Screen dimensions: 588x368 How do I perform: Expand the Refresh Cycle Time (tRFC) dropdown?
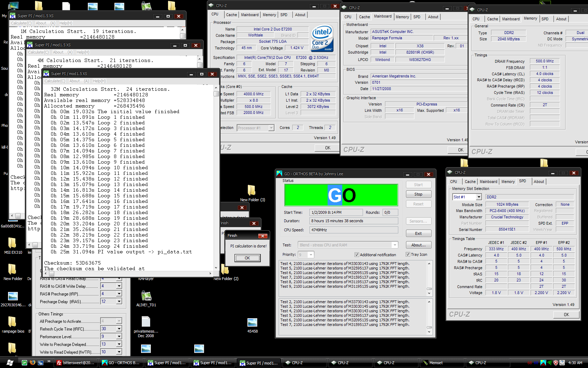pyautogui.click(x=119, y=329)
